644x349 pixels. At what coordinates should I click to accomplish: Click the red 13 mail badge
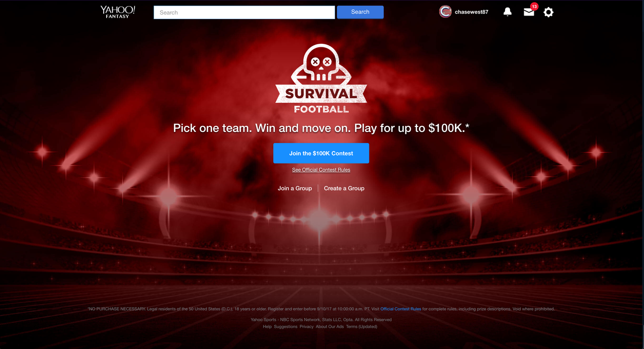click(534, 7)
